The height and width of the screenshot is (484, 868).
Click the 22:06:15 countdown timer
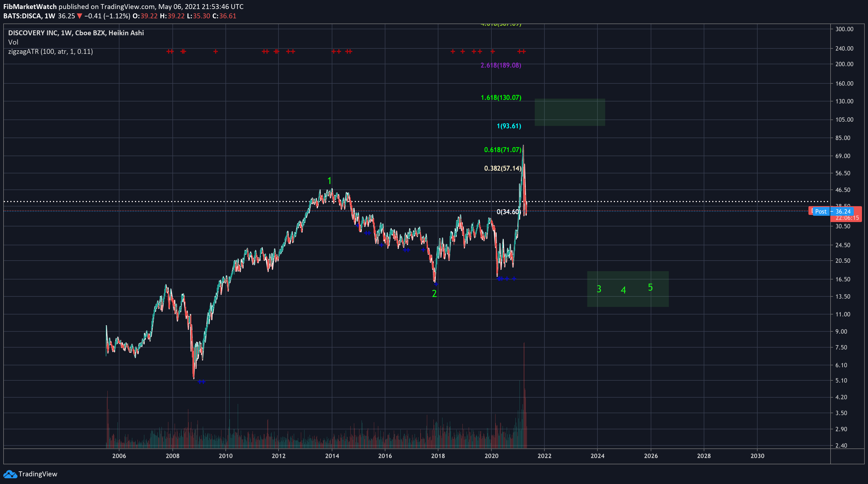click(847, 218)
